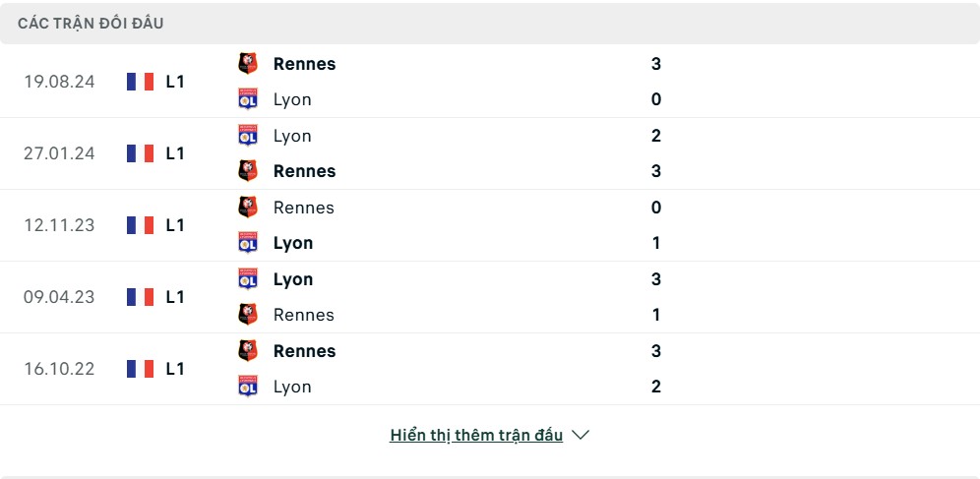
Task: Click French flag in 09.04.23 row
Action: (140, 297)
